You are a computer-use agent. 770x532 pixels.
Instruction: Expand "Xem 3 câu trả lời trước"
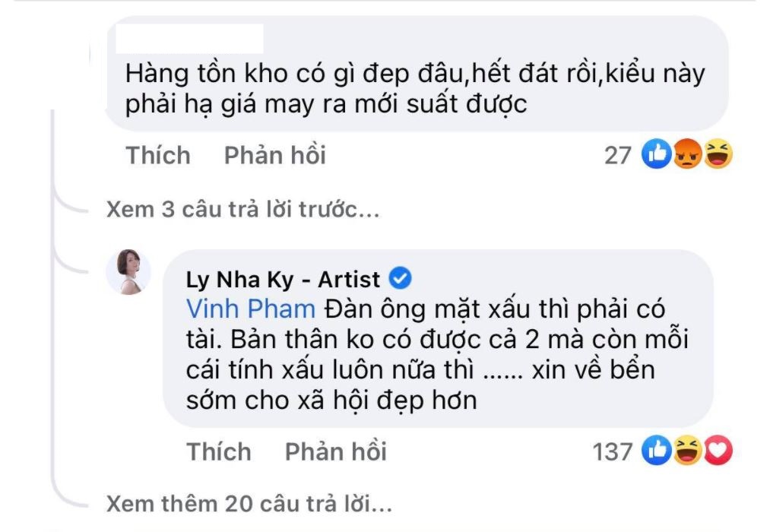coord(242,210)
